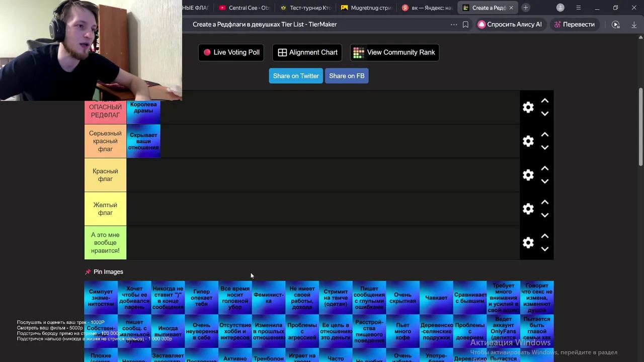Select Никогда не ставит ")" tile
The height and width of the screenshot is (362, 644).
pyautogui.click(x=168, y=298)
